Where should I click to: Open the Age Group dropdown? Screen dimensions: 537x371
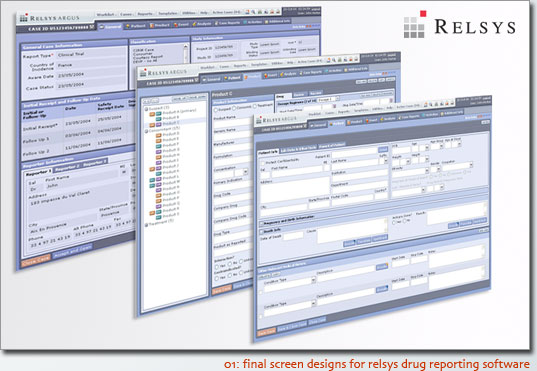pyautogui.click(x=441, y=146)
